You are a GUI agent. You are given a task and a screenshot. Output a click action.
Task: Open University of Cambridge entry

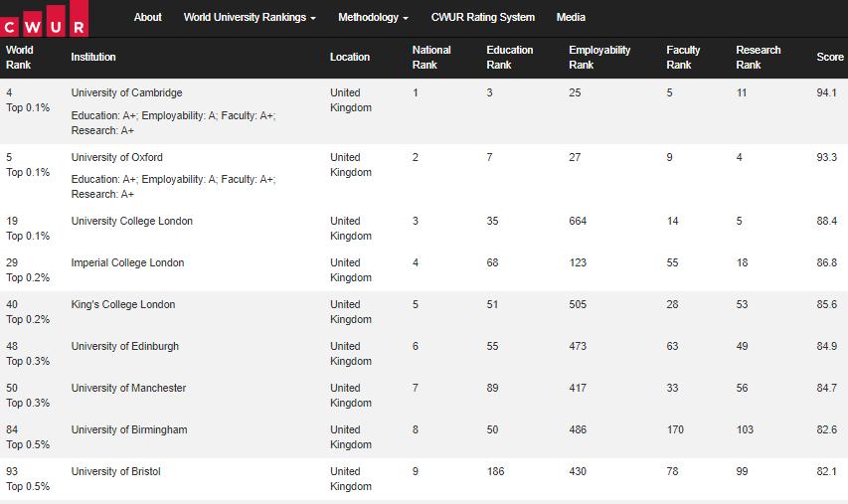[126, 92]
